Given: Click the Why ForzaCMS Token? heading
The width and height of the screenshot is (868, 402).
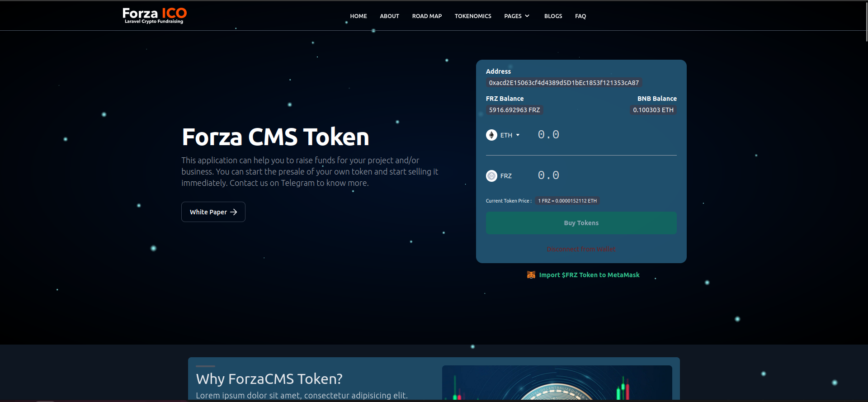Looking at the screenshot, I should (269, 378).
